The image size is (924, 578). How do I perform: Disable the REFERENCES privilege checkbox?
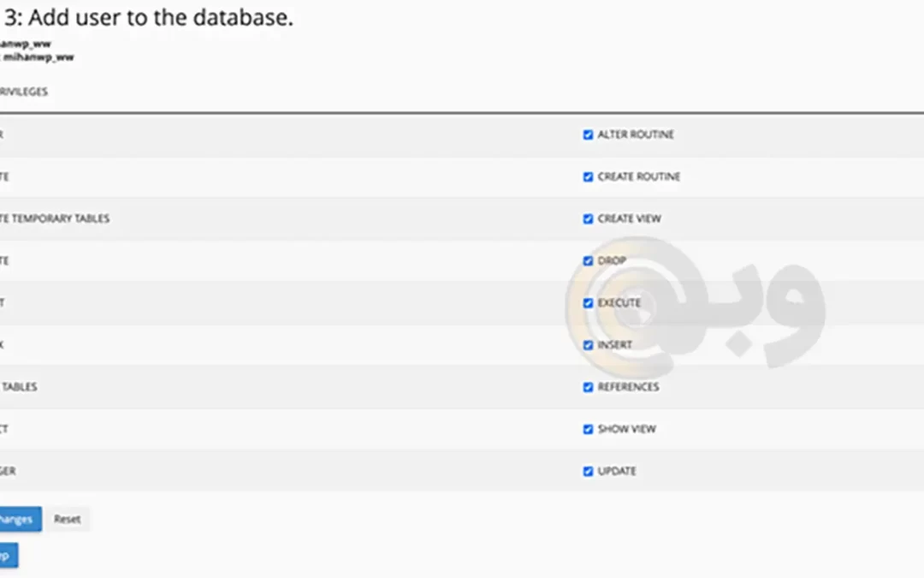click(x=588, y=387)
